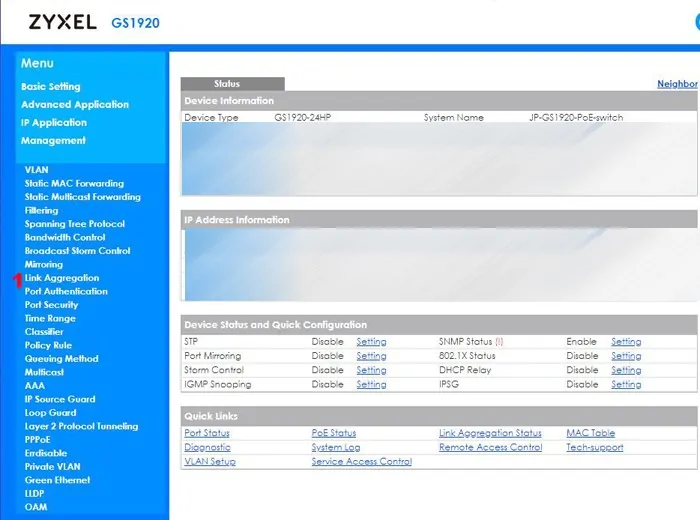Viewport: 700px width, 520px height.
Task: Open Loop Guard page
Action: pyautogui.click(x=50, y=412)
